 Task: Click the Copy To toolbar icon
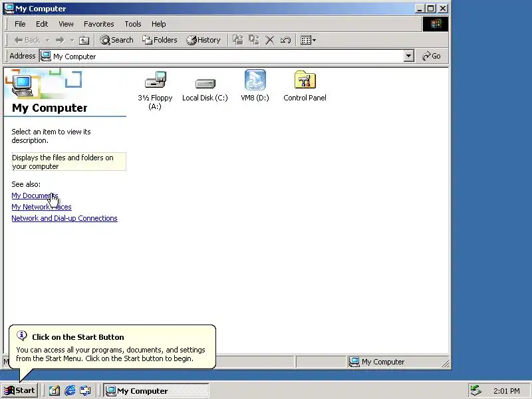click(254, 40)
